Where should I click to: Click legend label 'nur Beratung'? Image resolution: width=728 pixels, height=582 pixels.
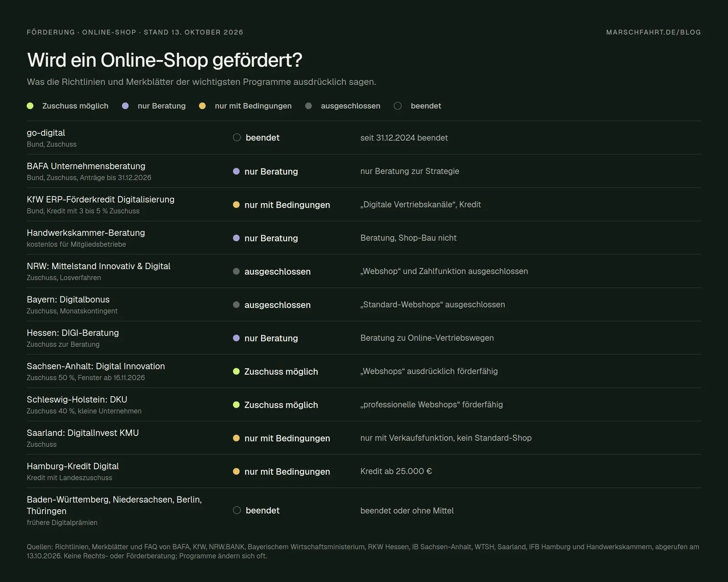[x=162, y=106]
